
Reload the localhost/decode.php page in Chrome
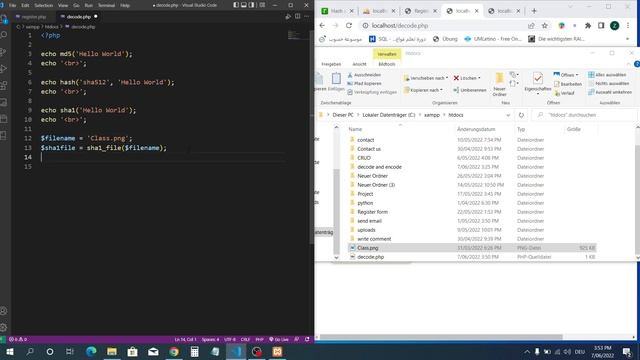pyautogui.click(x=349, y=25)
